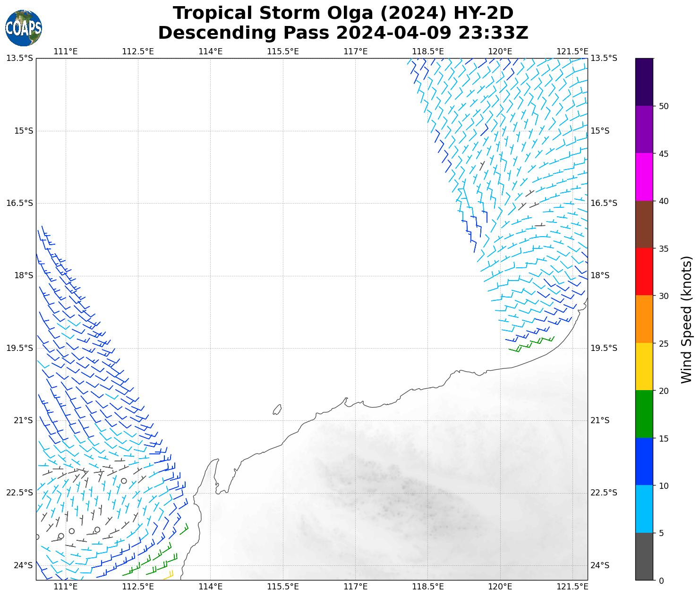Click the COAPS globe logo

click(24, 28)
